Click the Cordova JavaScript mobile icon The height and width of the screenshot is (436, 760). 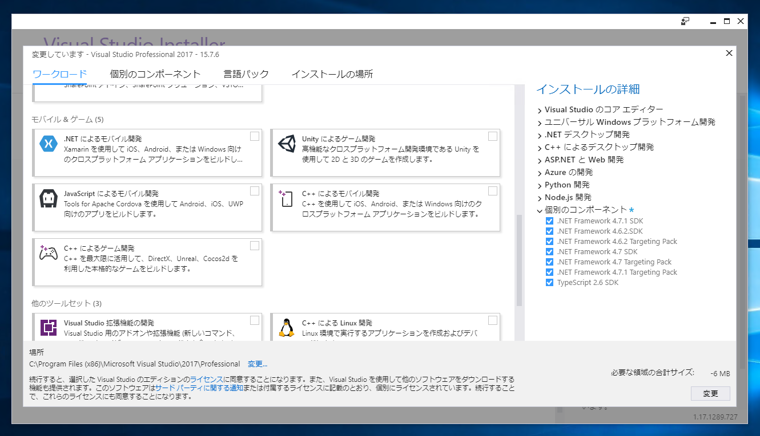(48, 199)
